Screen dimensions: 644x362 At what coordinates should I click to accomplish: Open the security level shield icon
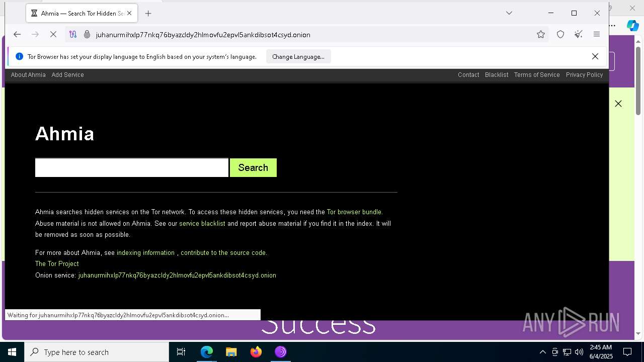pyautogui.click(x=560, y=35)
